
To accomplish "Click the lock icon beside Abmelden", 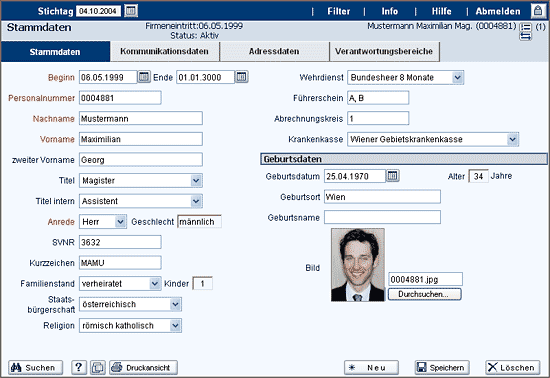I will 538,11.
